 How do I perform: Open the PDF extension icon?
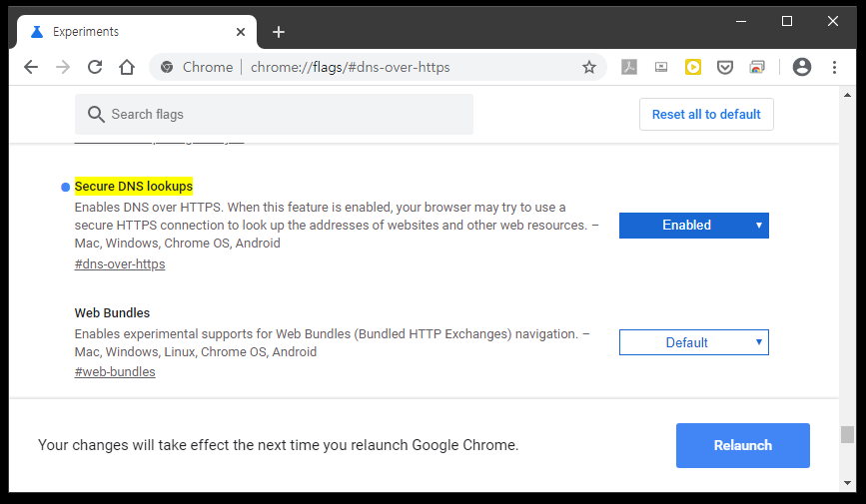pyautogui.click(x=629, y=67)
